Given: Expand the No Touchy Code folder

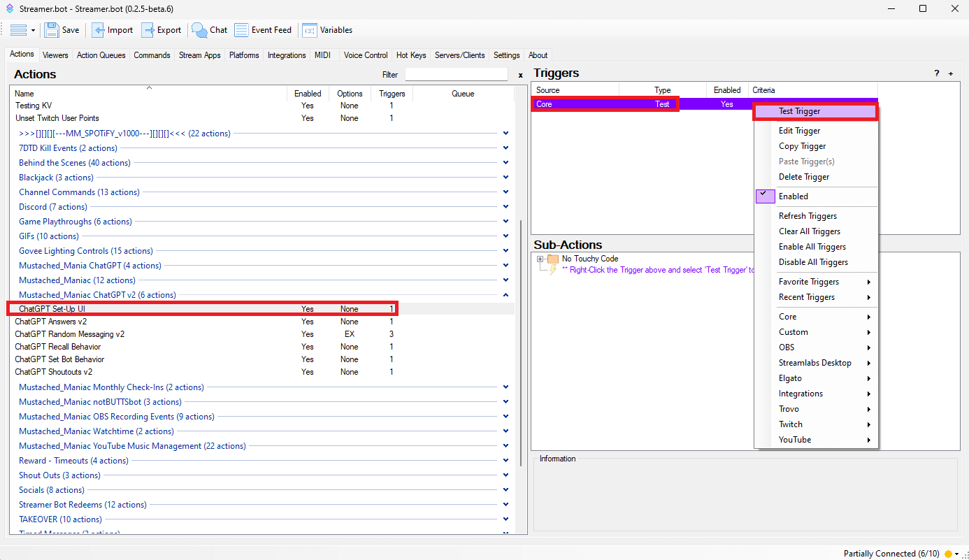Looking at the screenshot, I should click(540, 259).
